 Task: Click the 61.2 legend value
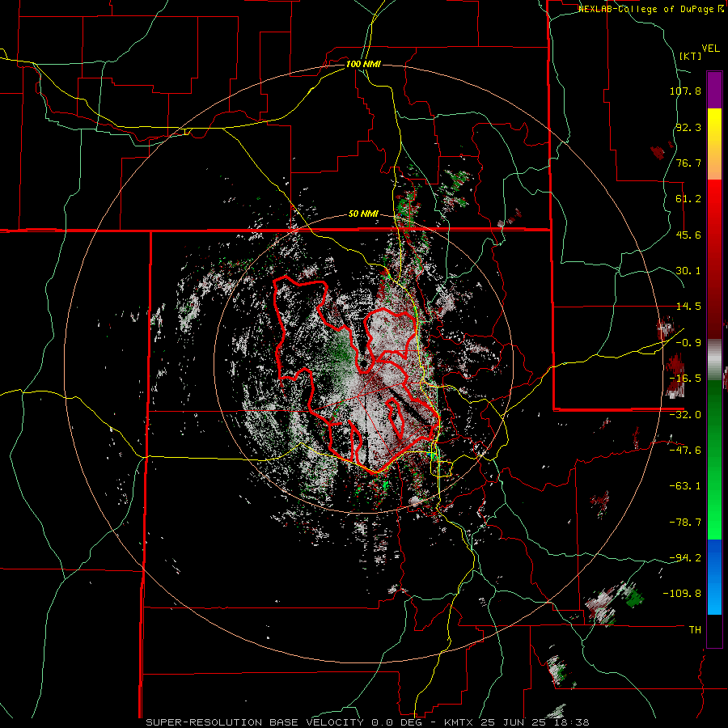(x=688, y=199)
